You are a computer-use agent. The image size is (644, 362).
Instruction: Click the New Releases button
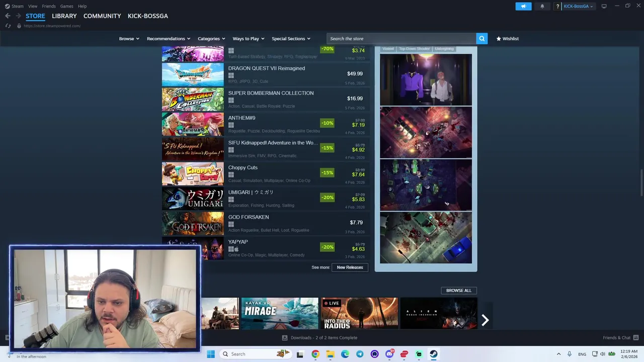[350, 267]
